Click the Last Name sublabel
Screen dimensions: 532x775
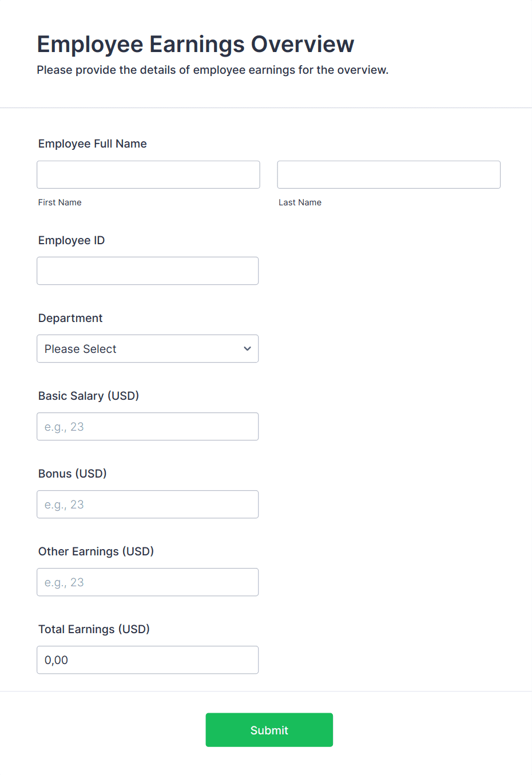300,202
